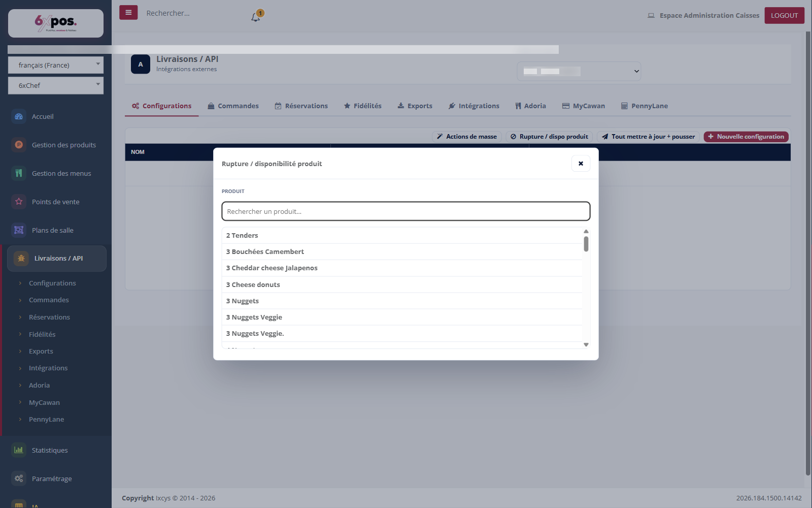Switch to the Commandes tab
812x508 pixels.
[x=233, y=106]
